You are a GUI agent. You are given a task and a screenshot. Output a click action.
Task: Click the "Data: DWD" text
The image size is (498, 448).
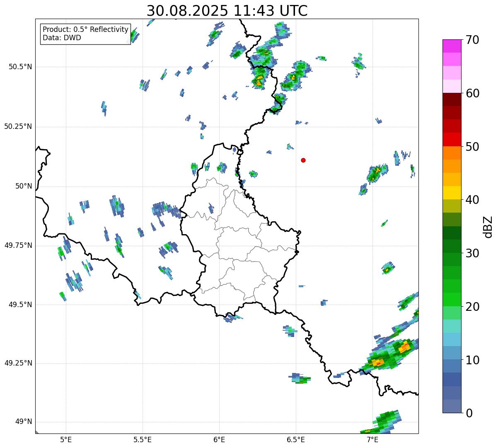click(62, 38)
